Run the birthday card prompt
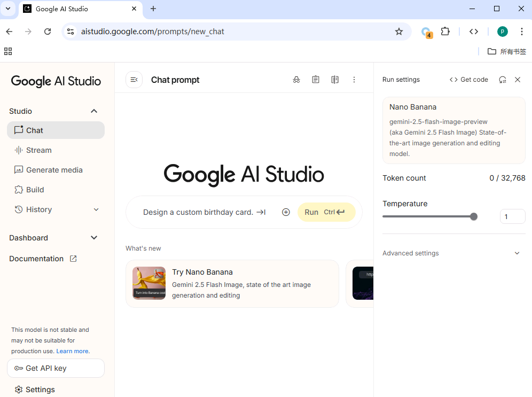Screen dimensions: 532x397 point(326,212)
